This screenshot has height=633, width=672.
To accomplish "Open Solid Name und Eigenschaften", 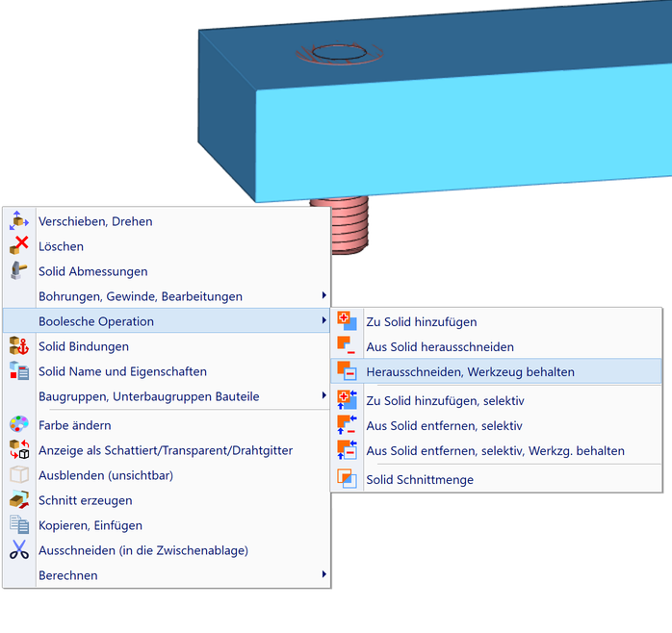I will pyautogui.click(x=122, y=371).
